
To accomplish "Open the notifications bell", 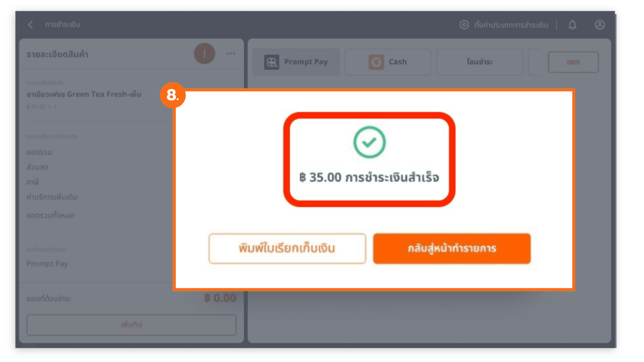I will click(x=573, y=25).
